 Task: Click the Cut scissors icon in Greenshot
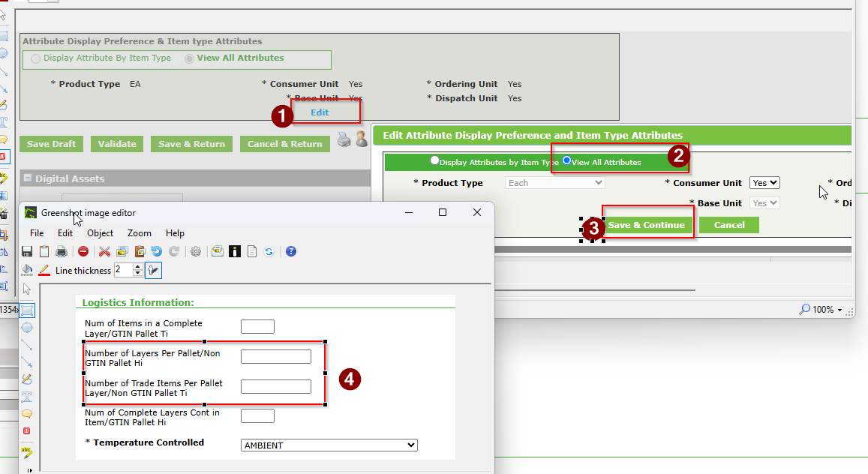click(104, 252)
